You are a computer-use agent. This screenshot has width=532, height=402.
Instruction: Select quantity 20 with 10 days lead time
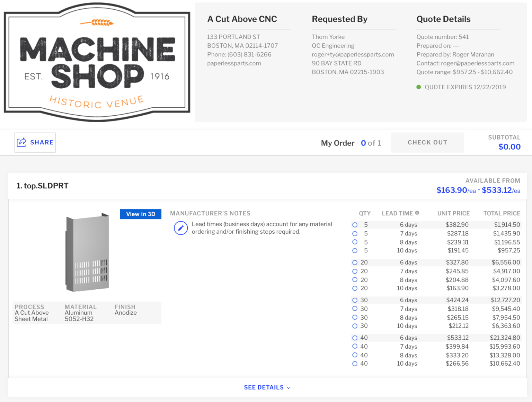[355, 288]
